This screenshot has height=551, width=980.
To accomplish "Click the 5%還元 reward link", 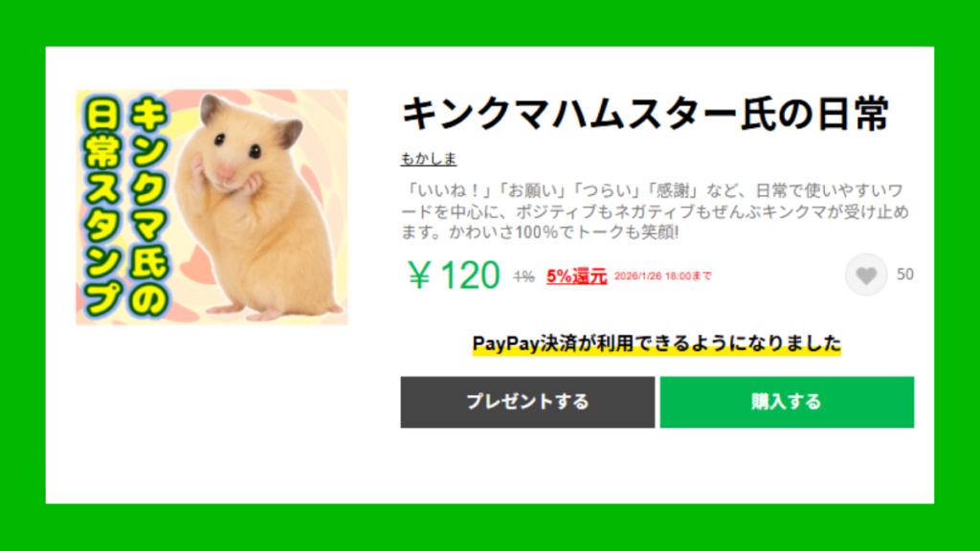I will tap(576, 276).
